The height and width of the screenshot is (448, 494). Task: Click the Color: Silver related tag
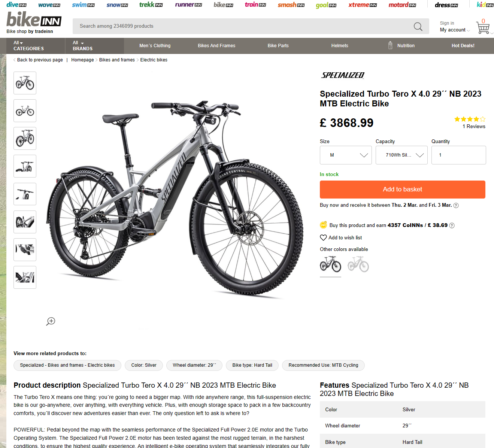[x=144, y=365]
